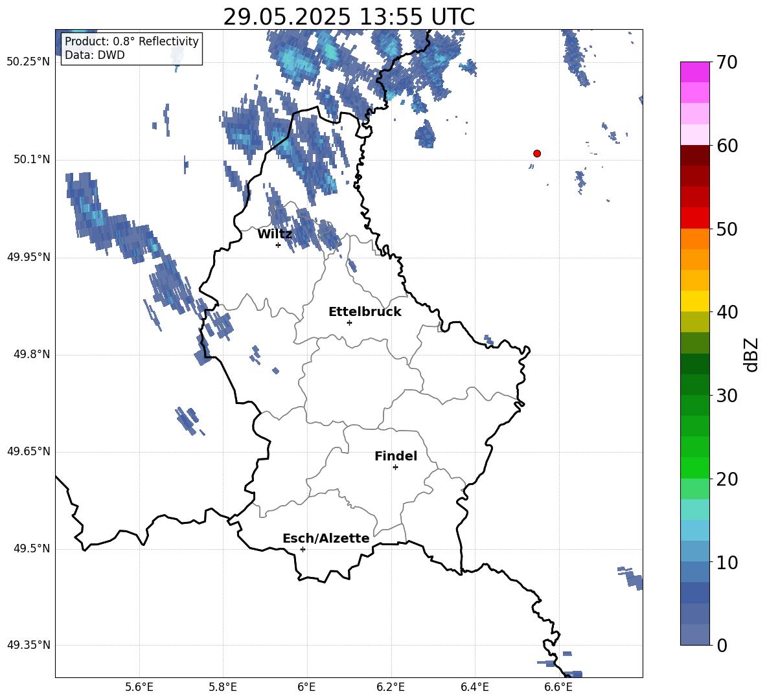Click the Wiltz station cross marker
767x700 pixels.
click(x=279, y=245)
